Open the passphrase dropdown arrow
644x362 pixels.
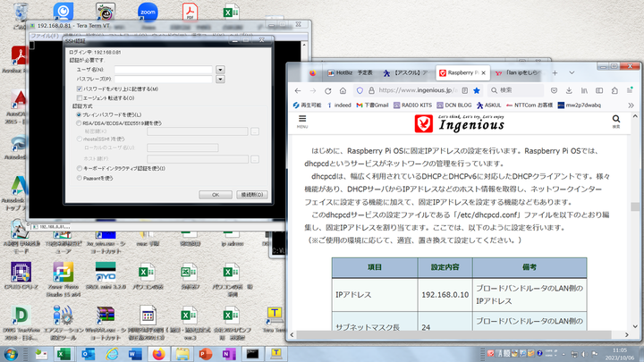[220, 79]
